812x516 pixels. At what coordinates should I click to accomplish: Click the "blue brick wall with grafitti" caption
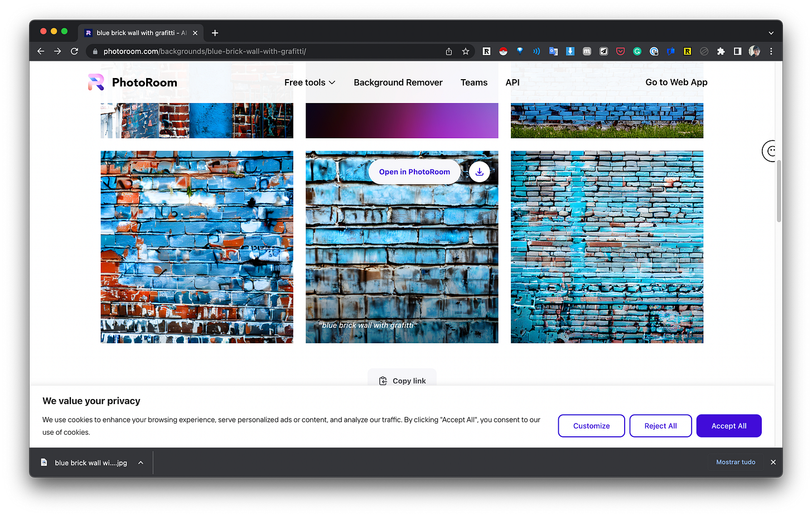click(368, 325)
